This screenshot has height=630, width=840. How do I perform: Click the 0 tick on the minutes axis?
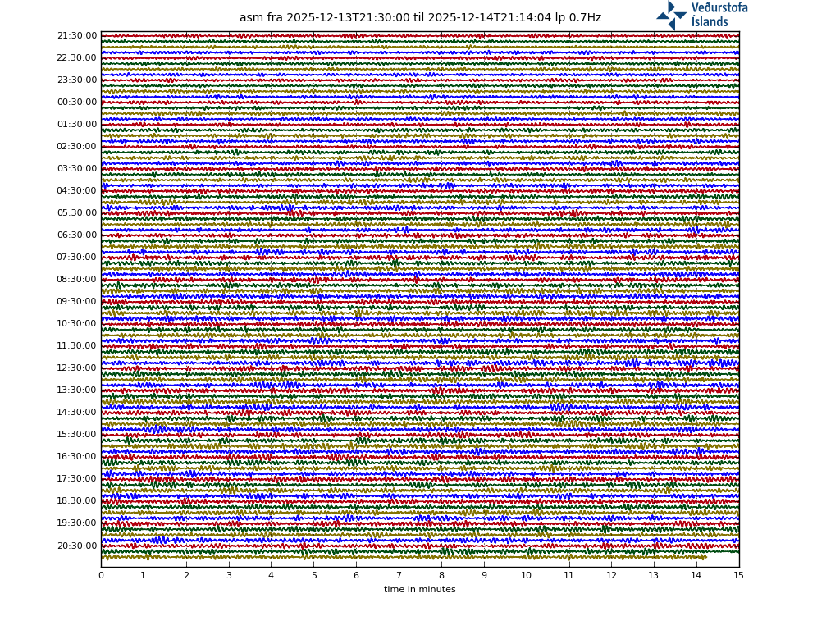(101, 575)
